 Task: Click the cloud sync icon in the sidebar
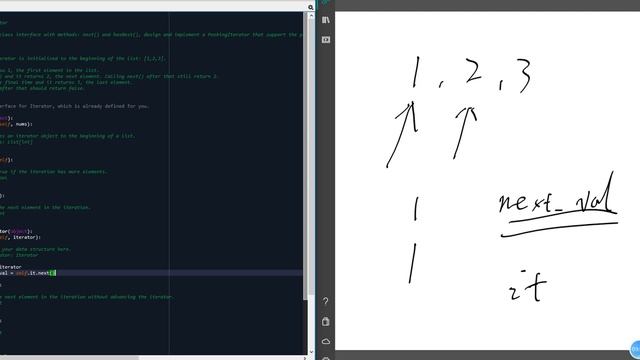point(325,341)
